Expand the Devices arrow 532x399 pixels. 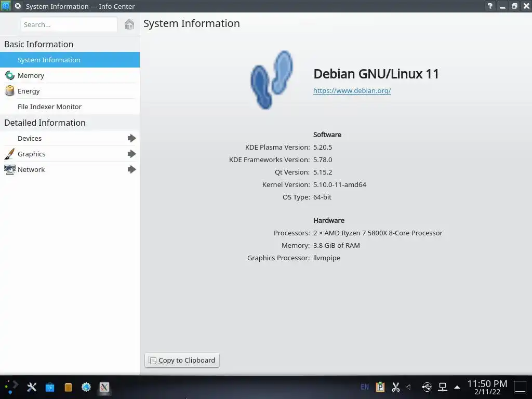point(131,138)
